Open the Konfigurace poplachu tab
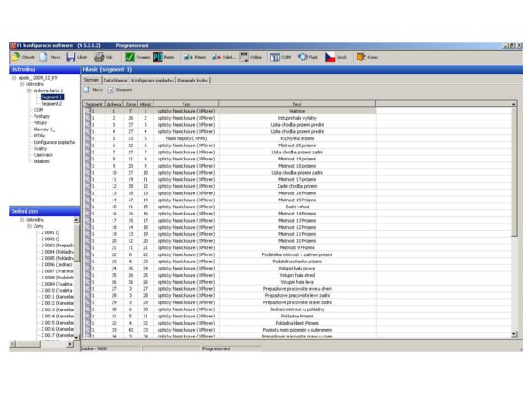Viewport: 532px width, 399px height. [151, 80]
